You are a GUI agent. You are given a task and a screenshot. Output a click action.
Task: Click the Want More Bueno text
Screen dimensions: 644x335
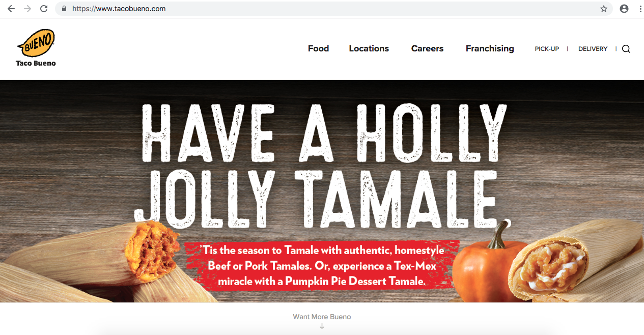(322, 317)
